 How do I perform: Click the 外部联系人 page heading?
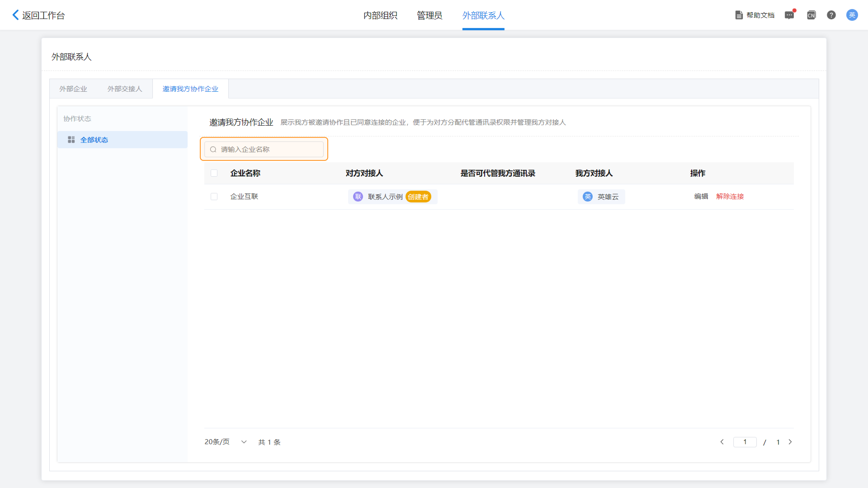tap(71, 56)
